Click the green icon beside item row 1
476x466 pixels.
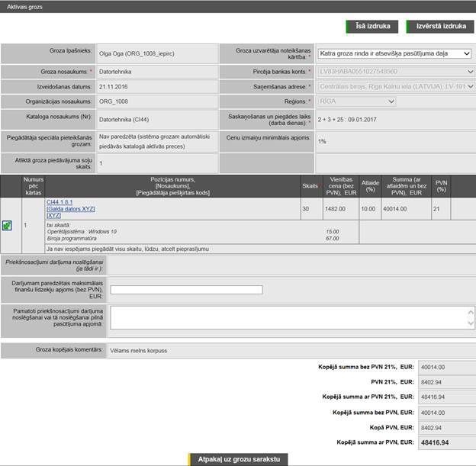[7, 226]
